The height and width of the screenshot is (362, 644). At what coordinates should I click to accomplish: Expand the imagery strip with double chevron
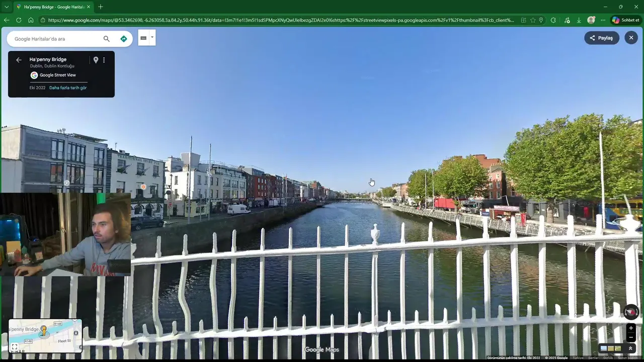[x=630, y=348]
